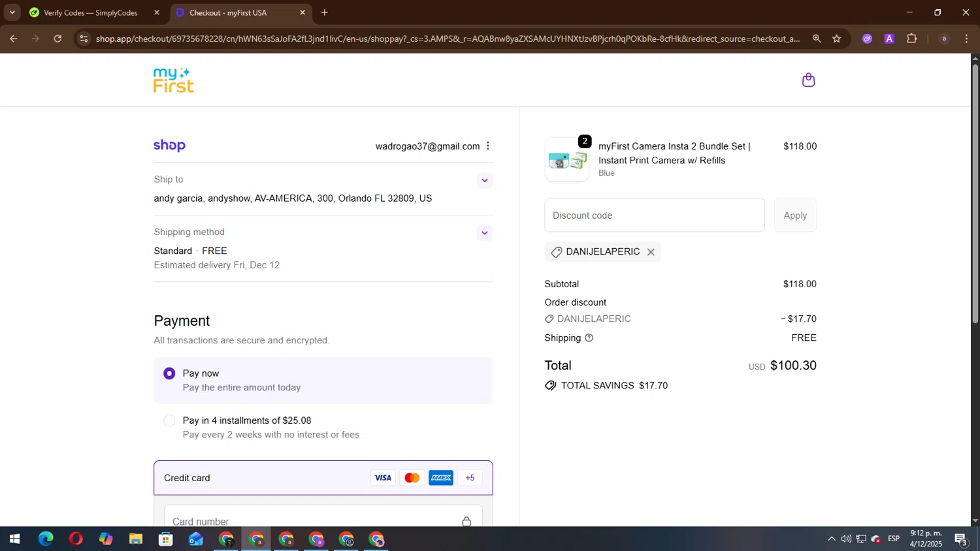Click the Discount code input field

coord(655,215)
